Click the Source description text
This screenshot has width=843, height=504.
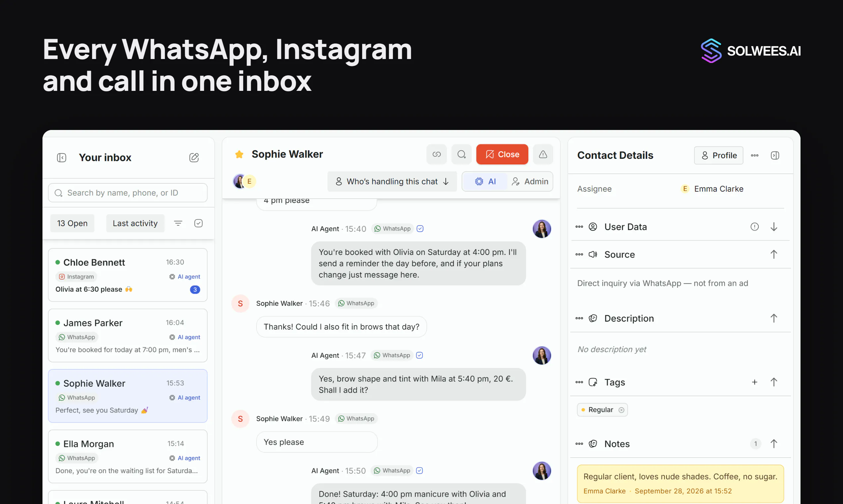point(662,283)
